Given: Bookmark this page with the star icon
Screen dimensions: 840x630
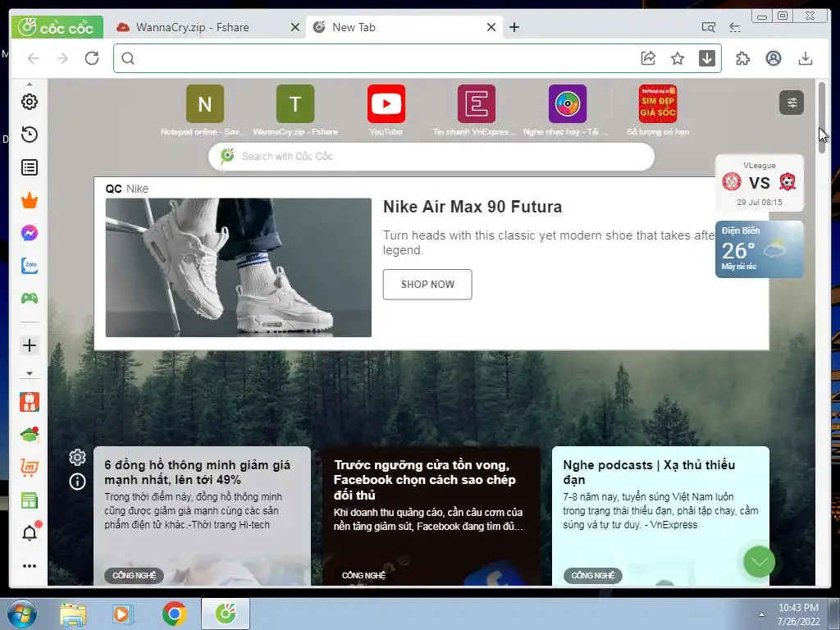Looking at the screenshot, I should (x=678, y=58).
